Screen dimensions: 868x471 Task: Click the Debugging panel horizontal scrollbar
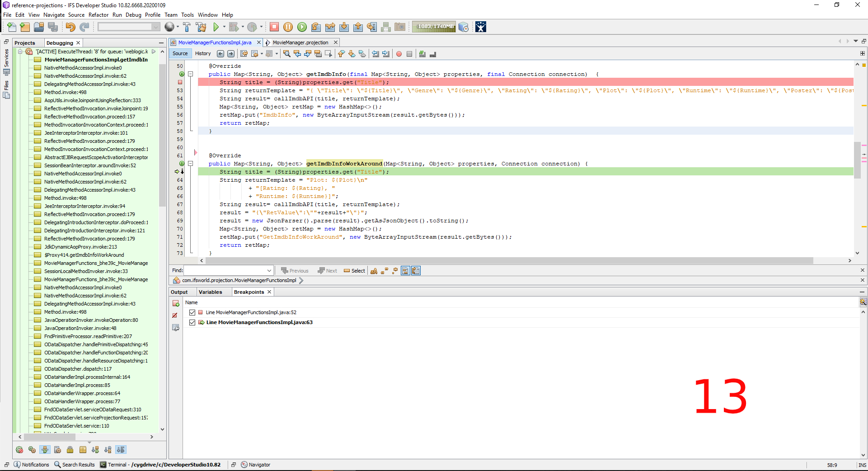pyautogui.click(x=50, y=437)
